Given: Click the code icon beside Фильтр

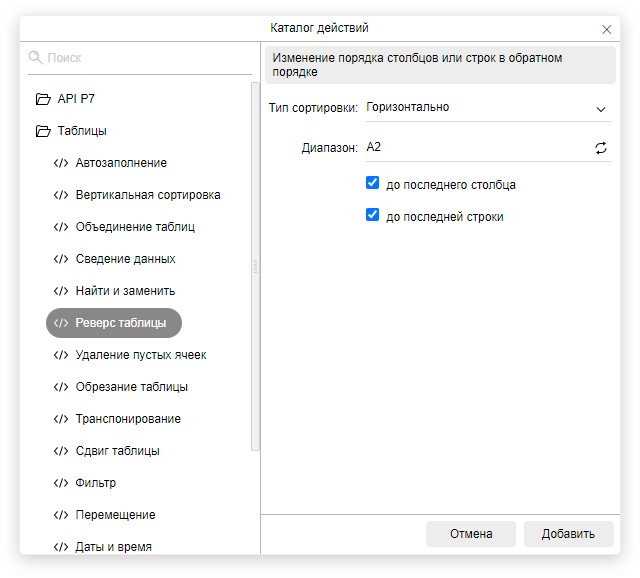Looking at the screenshot, I should point(61,483).
